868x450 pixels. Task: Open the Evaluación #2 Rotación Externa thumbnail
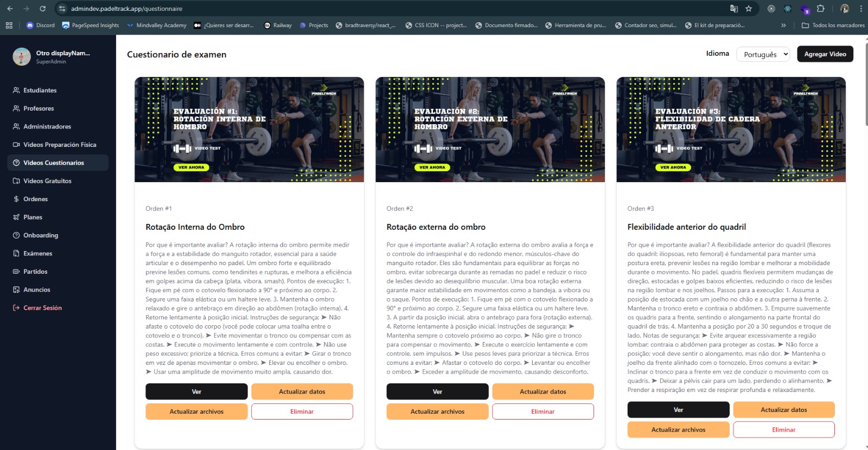[x=490, y=130]
